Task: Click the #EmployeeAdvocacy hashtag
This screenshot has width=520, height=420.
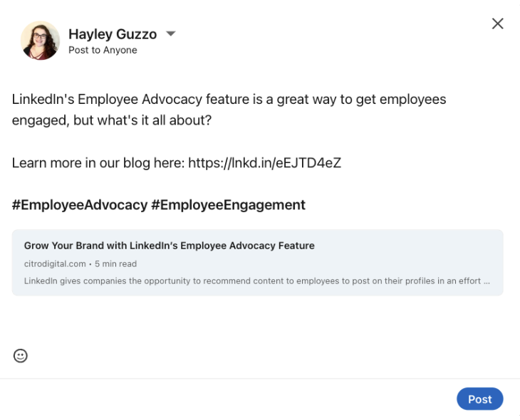Action: (x=80, y=205)
